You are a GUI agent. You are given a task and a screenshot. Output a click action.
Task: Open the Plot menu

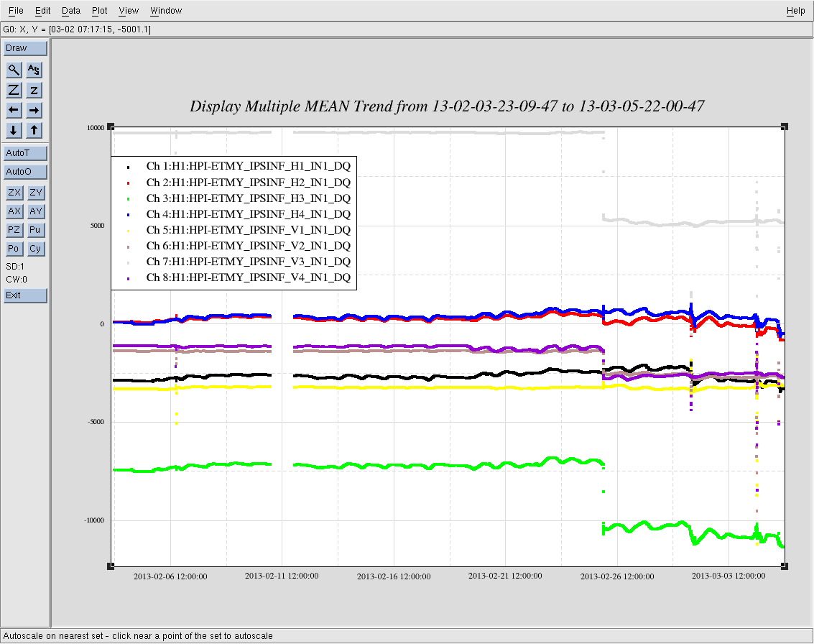99,10
